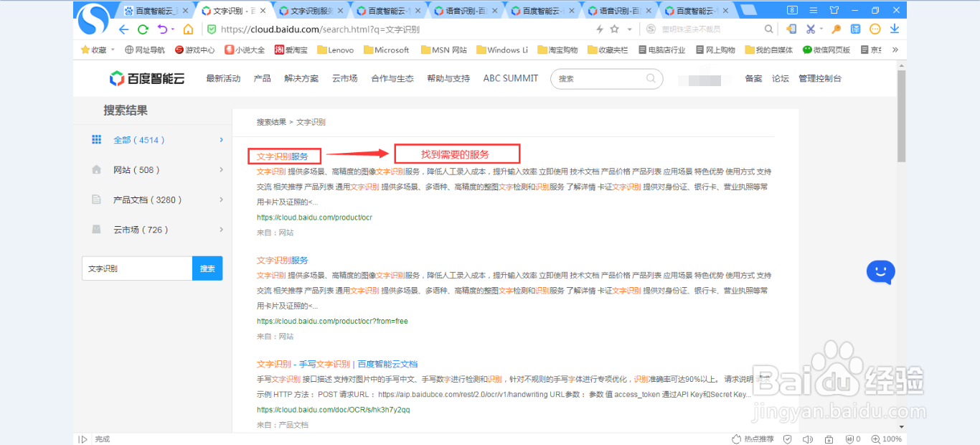Open the Microsoft bookmarks folder
Image resolution: width=980 pixels, height=445 pixels.
(x=386, y=50)
